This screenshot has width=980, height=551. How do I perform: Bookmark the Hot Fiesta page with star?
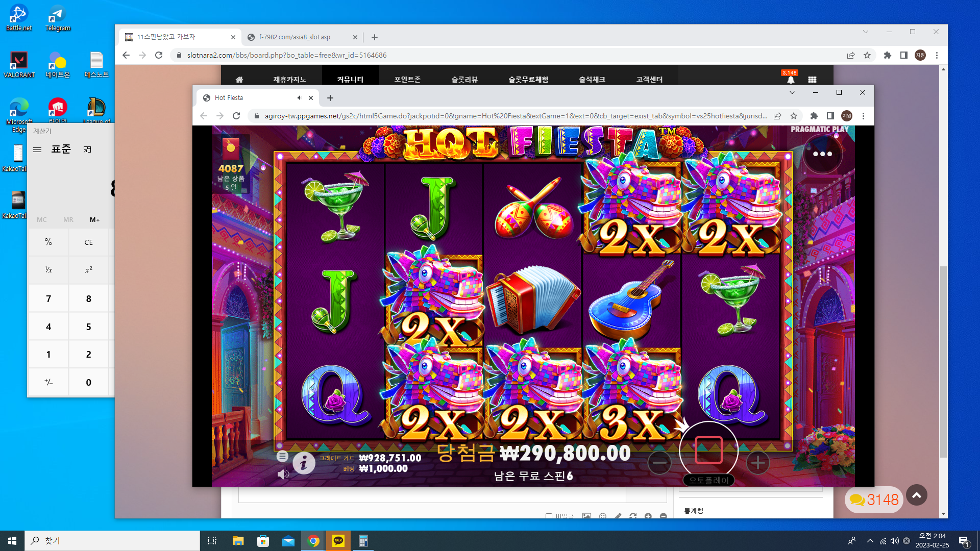click(x=794, y=116)
